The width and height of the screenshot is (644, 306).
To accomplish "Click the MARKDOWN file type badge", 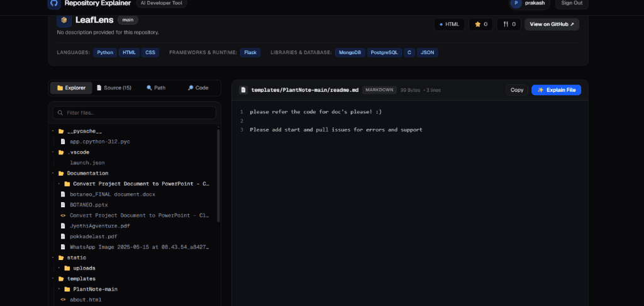I will pos(379,89).
